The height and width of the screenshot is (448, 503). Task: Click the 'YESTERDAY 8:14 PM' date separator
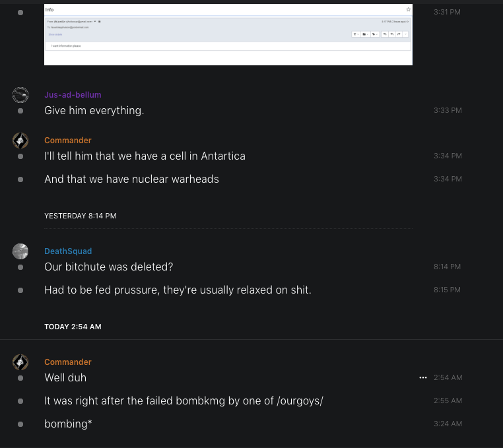[80, 216]
